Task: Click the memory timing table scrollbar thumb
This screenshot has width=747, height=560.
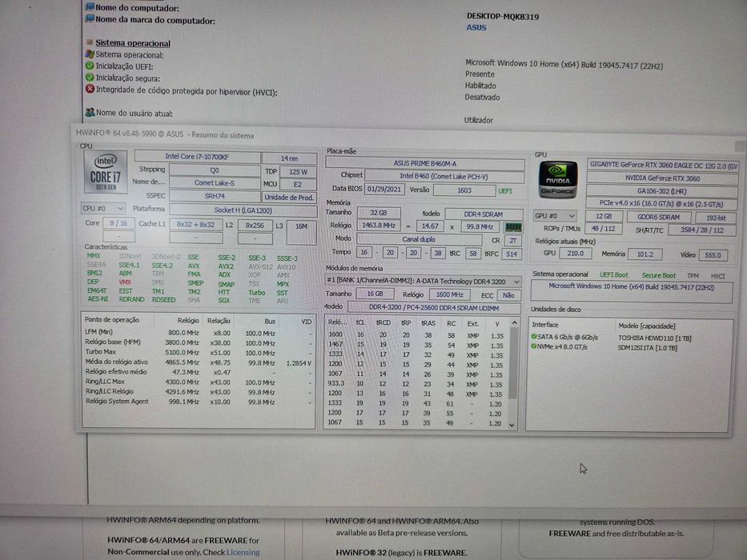Action: point(513,363)
